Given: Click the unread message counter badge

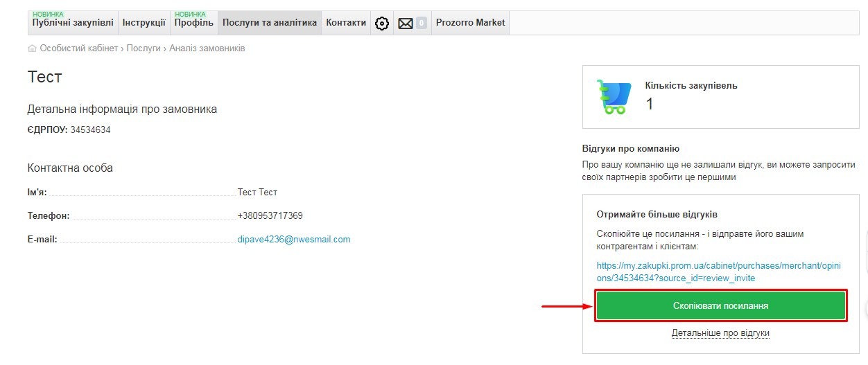Looking at the screenshot, I should click(x=421, y=24).
